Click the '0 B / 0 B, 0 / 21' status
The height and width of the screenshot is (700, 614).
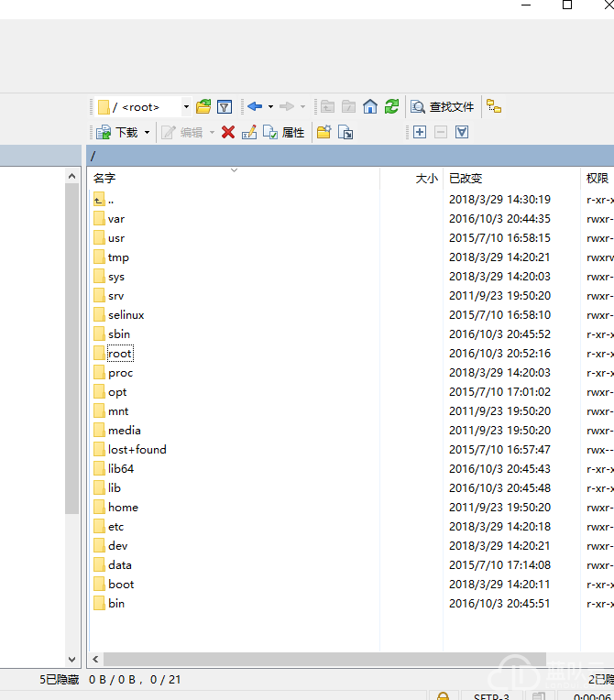pyautogui.click(x=135, y=680)
